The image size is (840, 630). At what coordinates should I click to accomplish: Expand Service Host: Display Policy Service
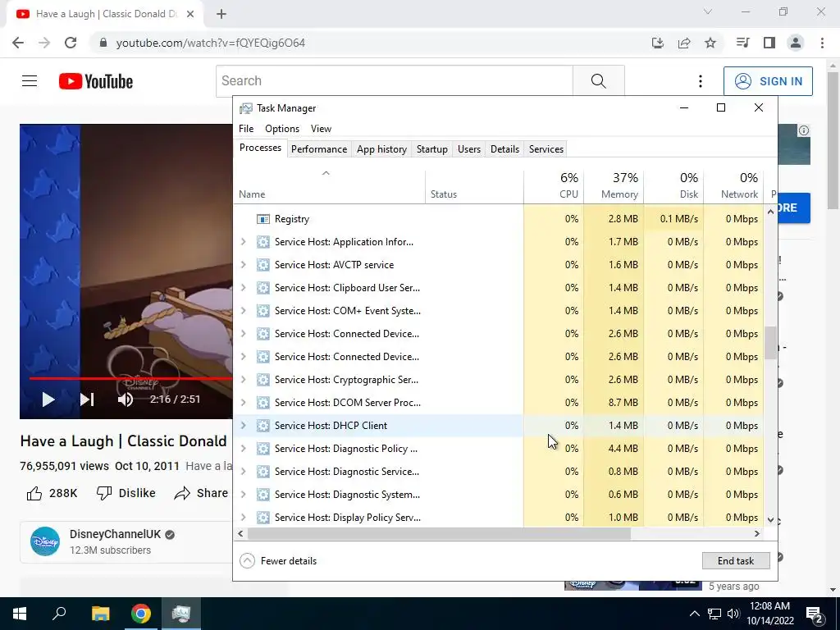pos(243,518)
